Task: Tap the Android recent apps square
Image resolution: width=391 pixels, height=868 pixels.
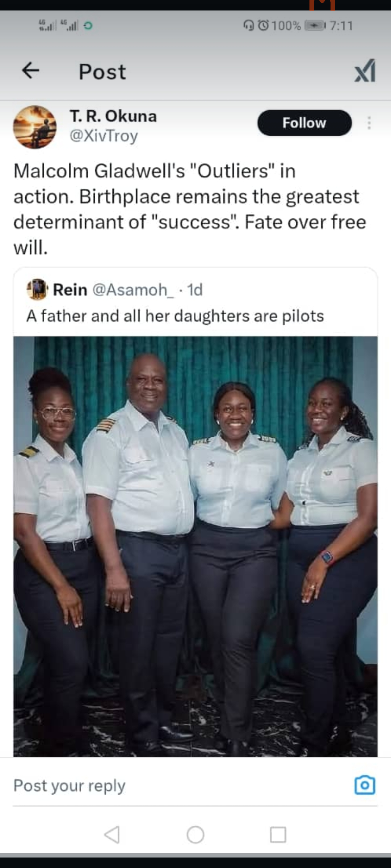Action: [278, 835]
